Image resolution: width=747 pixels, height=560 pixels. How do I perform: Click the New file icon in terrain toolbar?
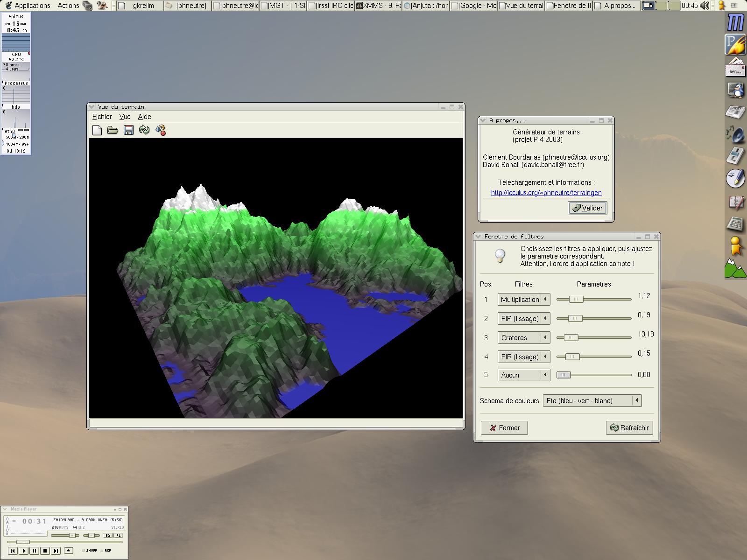point(97,130)
